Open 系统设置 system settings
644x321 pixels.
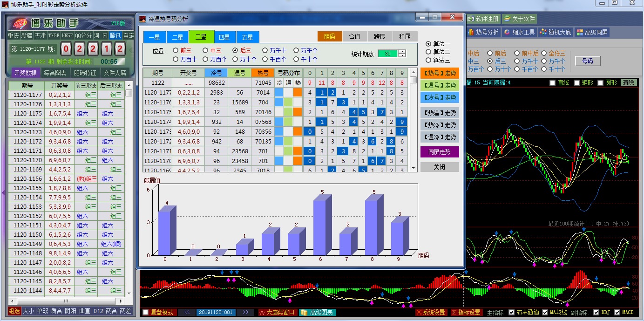431,312
